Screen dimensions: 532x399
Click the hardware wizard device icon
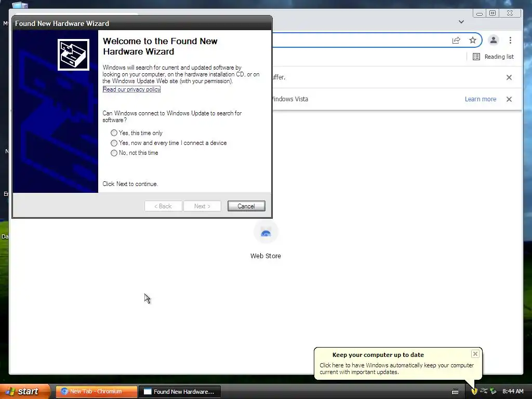73,55
